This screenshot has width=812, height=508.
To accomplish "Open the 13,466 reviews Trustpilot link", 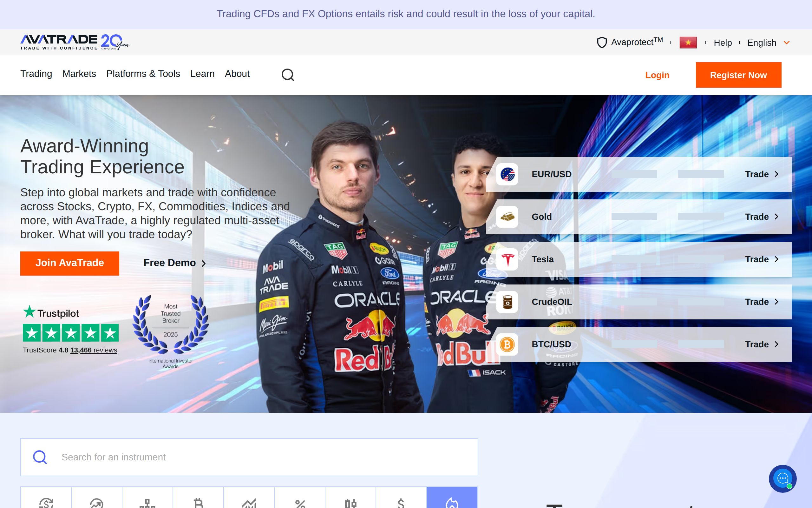I will point(94,350).
